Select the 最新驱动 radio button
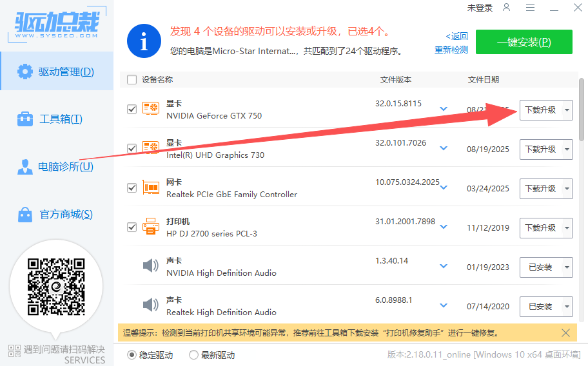 193,355
